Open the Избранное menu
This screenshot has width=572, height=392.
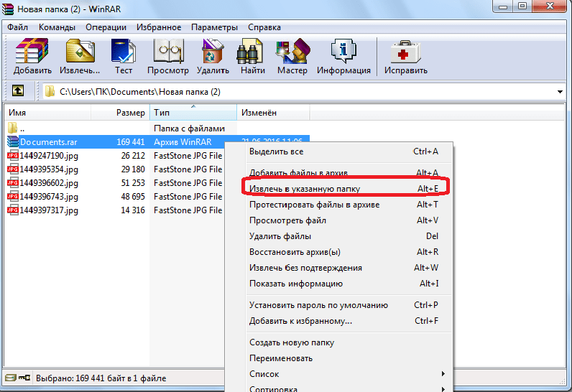(x=159, y=27)
